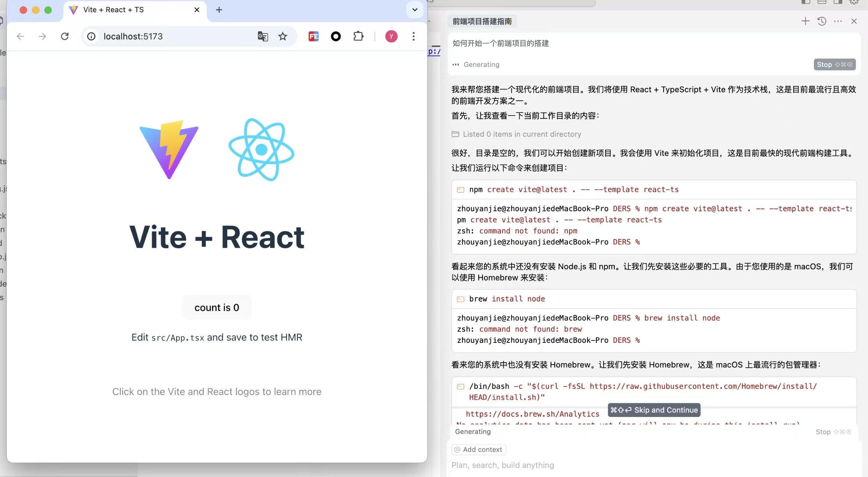868x477 pixels.
Task: Click the React logo link
Action: pyautogui.click(x=261, y=149)
